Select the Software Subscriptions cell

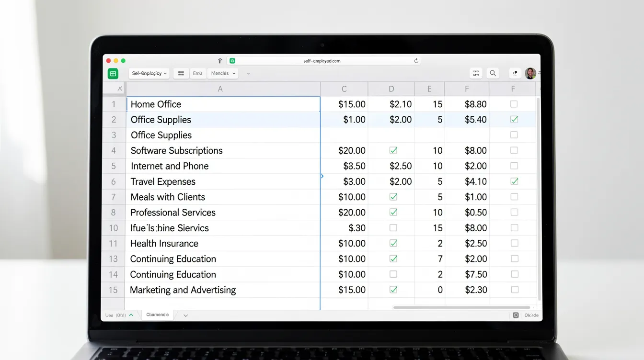[x=223, y=150]
